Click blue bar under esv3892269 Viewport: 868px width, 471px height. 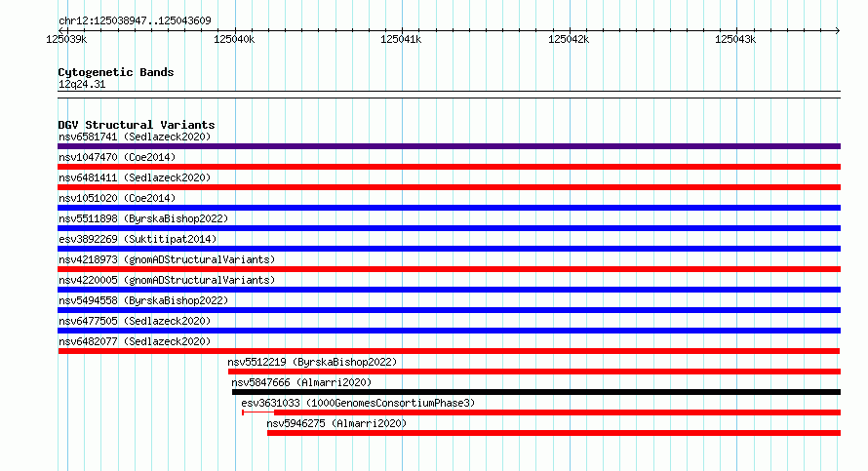tap(449, 249)
